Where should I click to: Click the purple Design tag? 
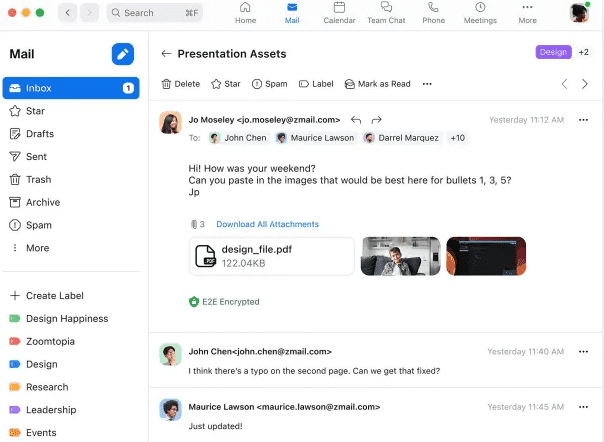(553, 52)
